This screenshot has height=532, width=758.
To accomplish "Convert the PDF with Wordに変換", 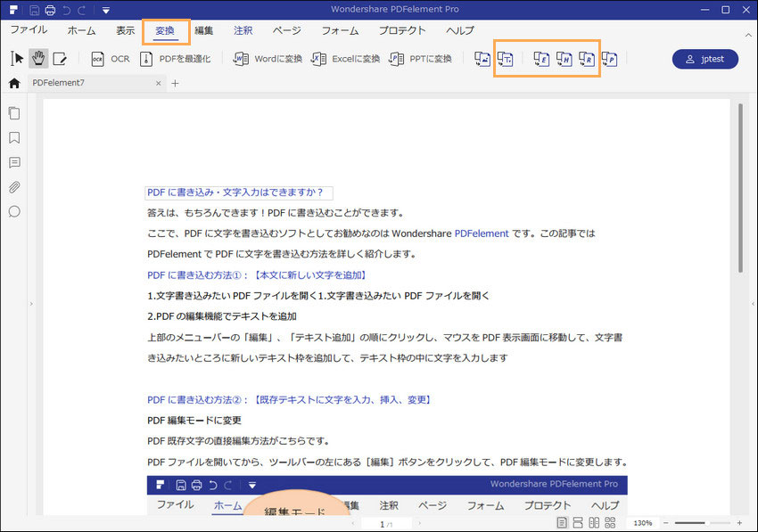I will (x=268, y=59).
